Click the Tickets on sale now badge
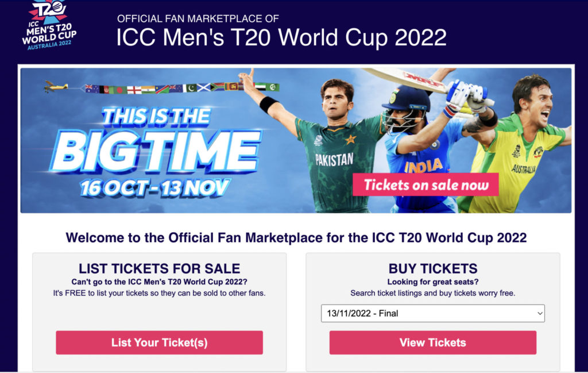Viewport: 588px width, 373px height. pos(425,185)
